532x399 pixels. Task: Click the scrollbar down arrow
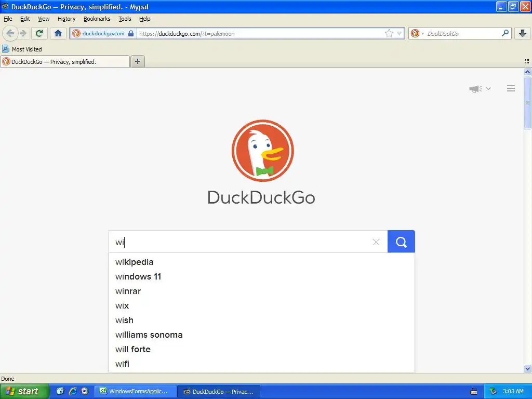(527, 368)
